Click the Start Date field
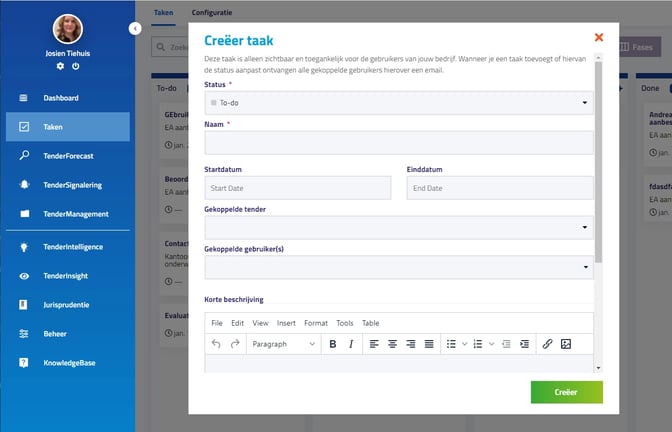This screenshot has height=432, width=672. pos(298,188)
